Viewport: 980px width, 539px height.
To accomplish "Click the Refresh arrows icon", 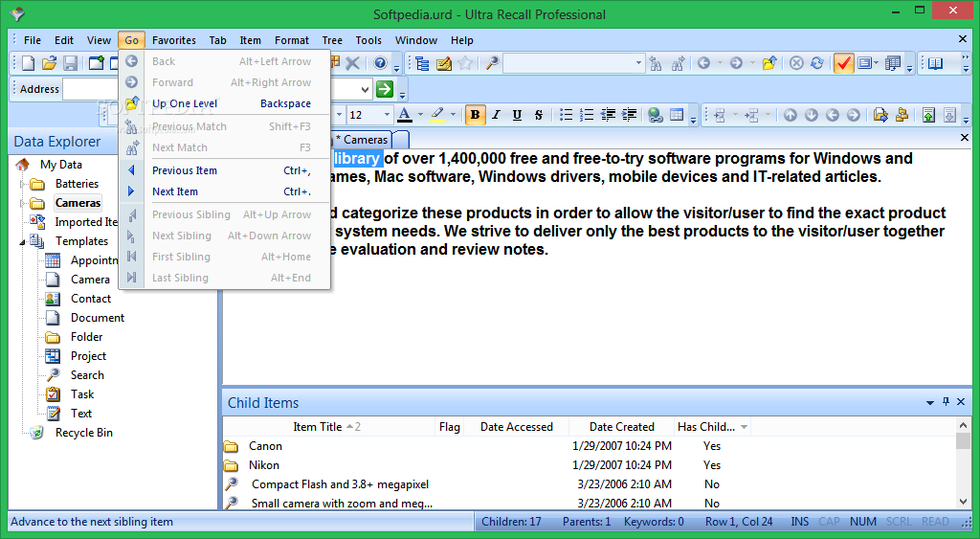I will click(x=817, y=63).
